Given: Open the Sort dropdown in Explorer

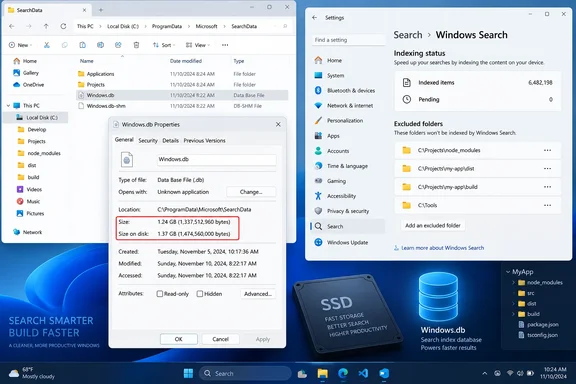Looking at the screenshot, I should pyautogui.click(x=163, y=45).
